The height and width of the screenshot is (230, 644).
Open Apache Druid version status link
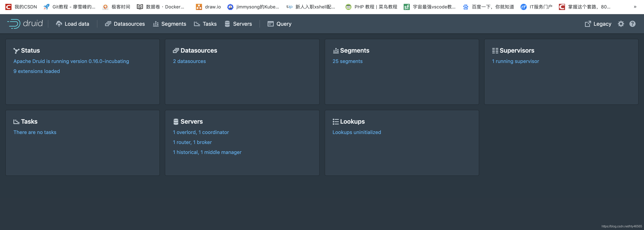[71, 61]
